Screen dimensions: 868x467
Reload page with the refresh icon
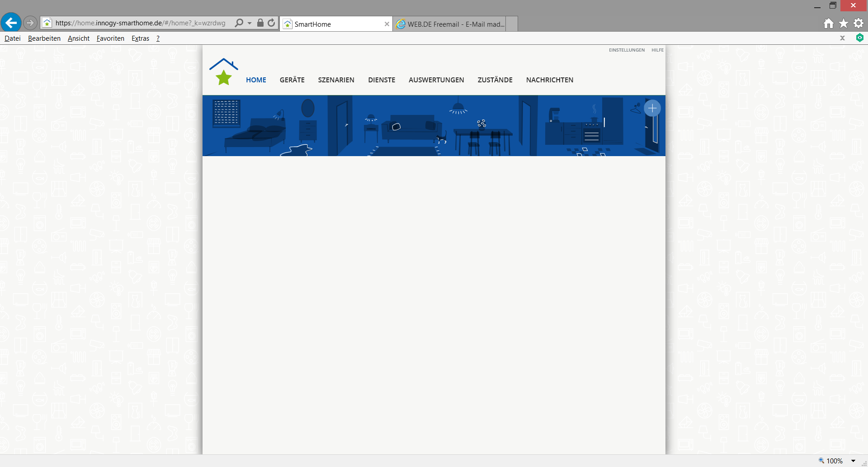click(x=271, y=23)
